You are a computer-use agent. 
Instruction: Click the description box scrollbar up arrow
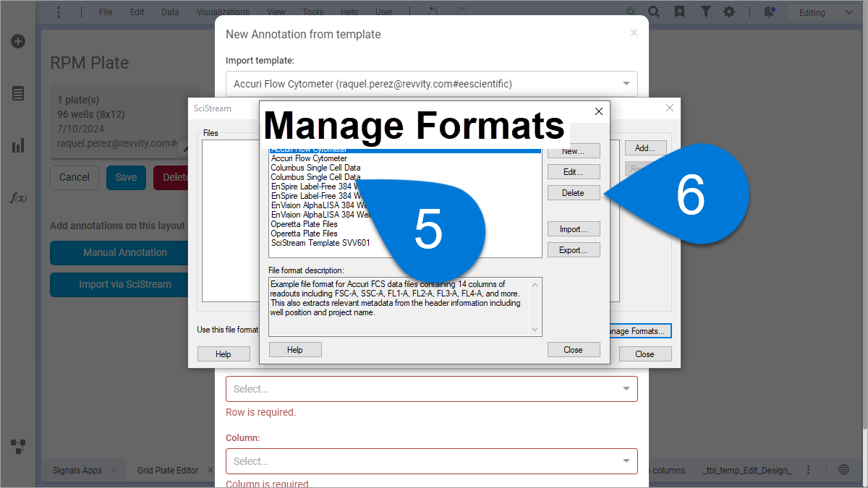tap(535, 284)
